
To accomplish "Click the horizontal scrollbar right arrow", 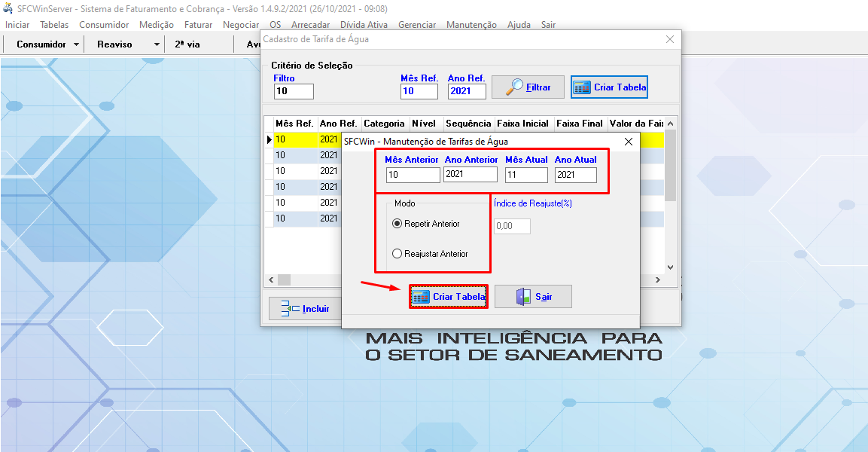I will click(656, 280).
